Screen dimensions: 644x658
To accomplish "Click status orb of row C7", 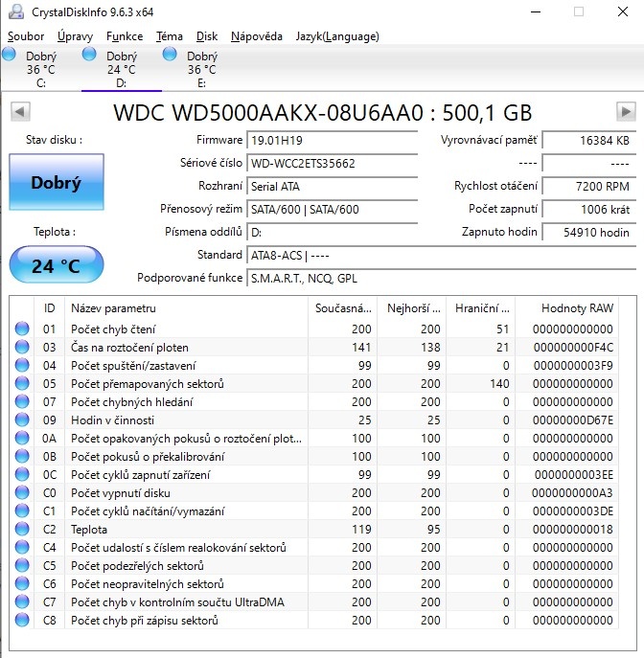I will pyautogui.click(x=22, y=601).
